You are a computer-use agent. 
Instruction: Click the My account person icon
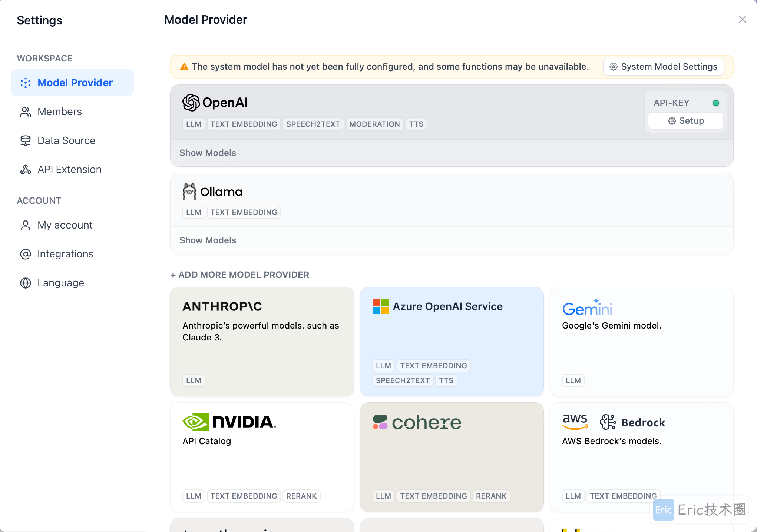[x=26, y=225]
